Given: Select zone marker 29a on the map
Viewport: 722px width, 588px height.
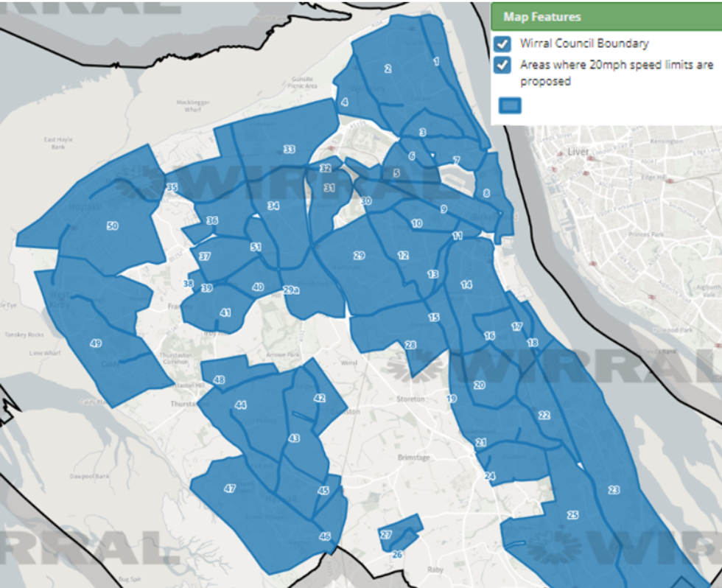Looking at the screenshot, I should pos(292,290).
